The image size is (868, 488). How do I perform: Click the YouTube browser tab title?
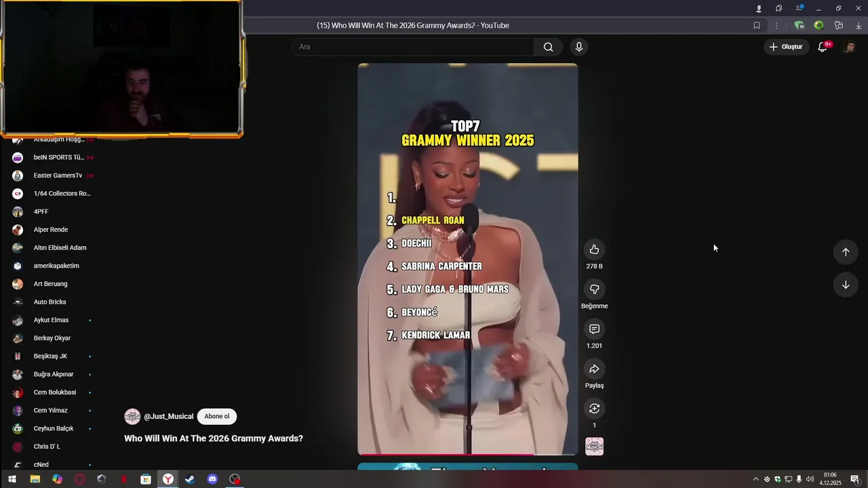[413, 25]
